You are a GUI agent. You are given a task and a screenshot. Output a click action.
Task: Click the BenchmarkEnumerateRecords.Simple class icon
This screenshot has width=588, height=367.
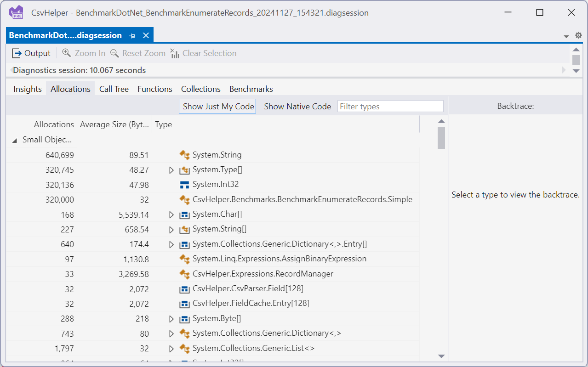tap(185, 199)
